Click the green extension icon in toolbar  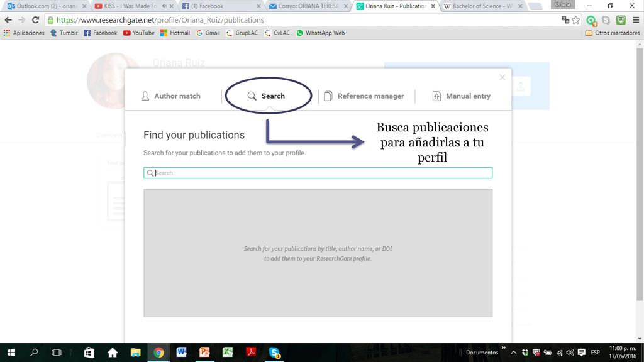pyautogui.click(x=591, y=20)
